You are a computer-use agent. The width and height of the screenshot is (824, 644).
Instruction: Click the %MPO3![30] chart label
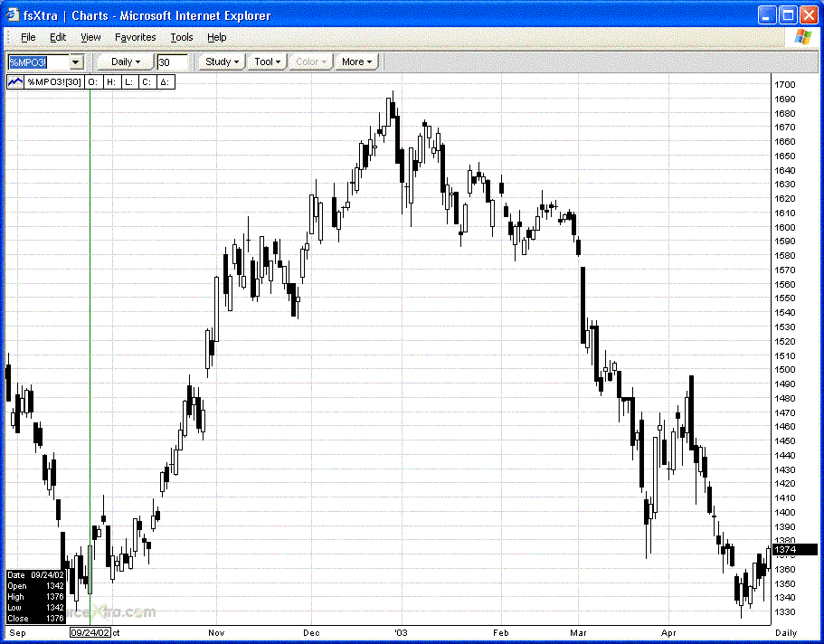[54, 82]
